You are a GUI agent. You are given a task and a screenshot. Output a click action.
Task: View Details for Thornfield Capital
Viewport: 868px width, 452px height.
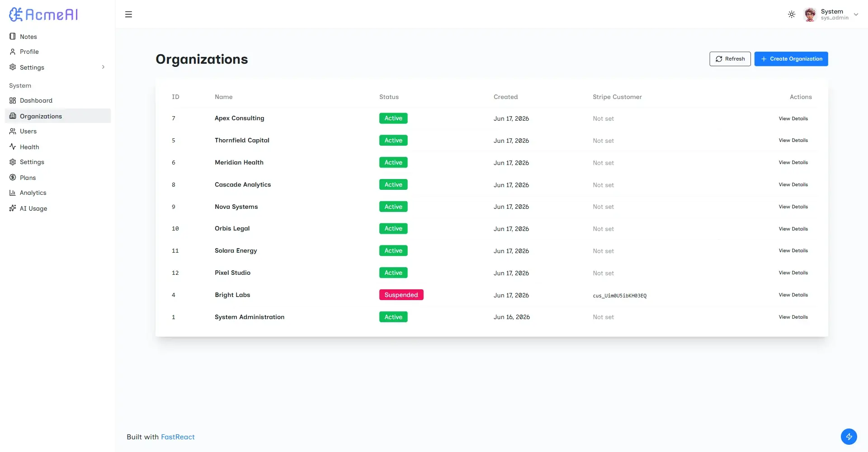[x=793, y=140]
